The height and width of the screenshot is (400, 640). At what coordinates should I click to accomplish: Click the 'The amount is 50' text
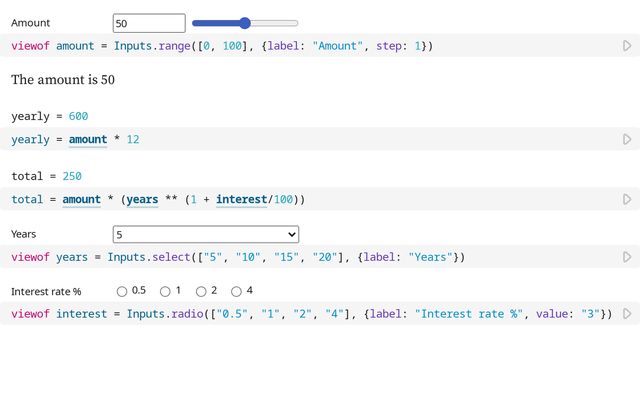click(x=63, y=79)
